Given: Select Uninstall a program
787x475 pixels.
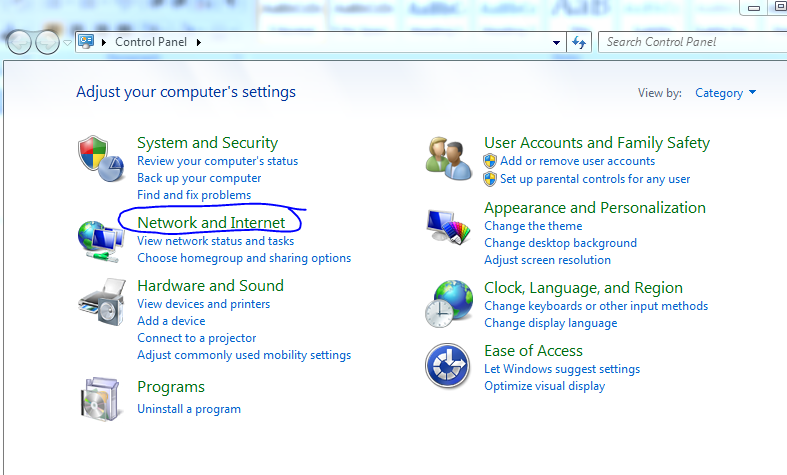Looking at the screenshot, I should (189, 409).
